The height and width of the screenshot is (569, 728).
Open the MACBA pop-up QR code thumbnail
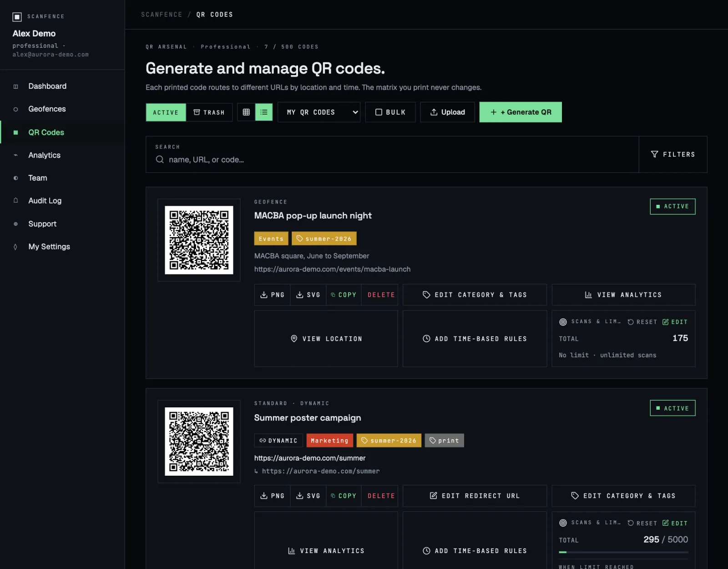pyautogui.click(x=199, y=240)
